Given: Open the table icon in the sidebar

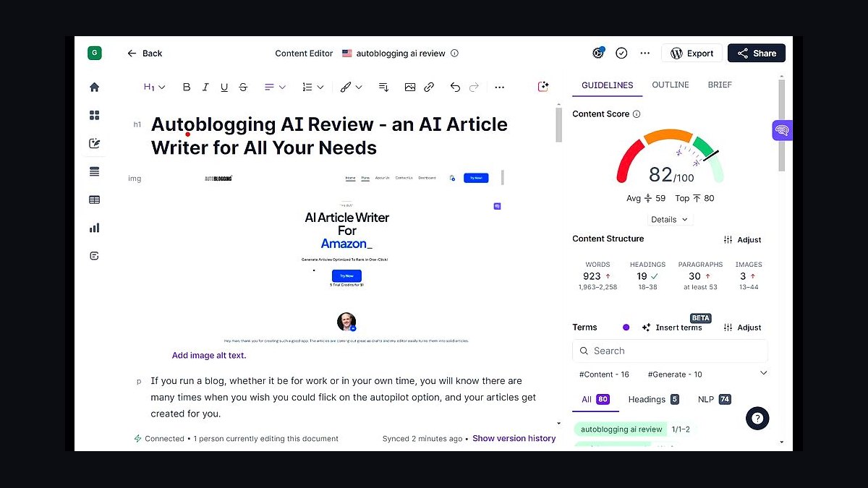Looking at the screenshot, I should (x=94, y=200).
